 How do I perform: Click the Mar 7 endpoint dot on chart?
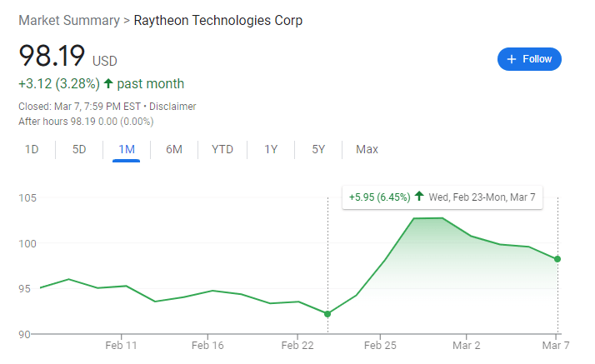557,259
